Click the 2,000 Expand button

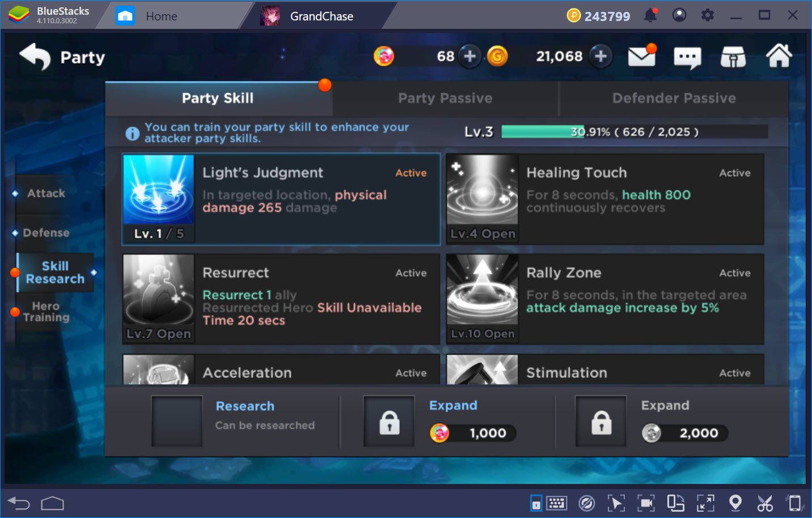pos(685,433)
